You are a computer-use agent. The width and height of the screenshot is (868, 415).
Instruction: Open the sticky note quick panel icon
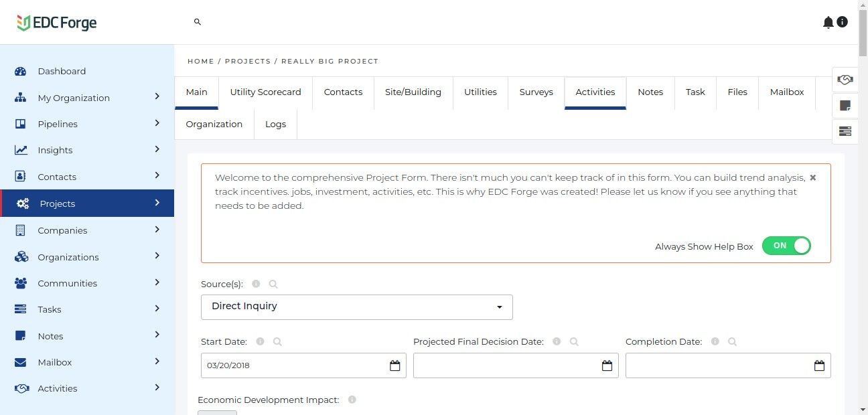coord(845,106)
